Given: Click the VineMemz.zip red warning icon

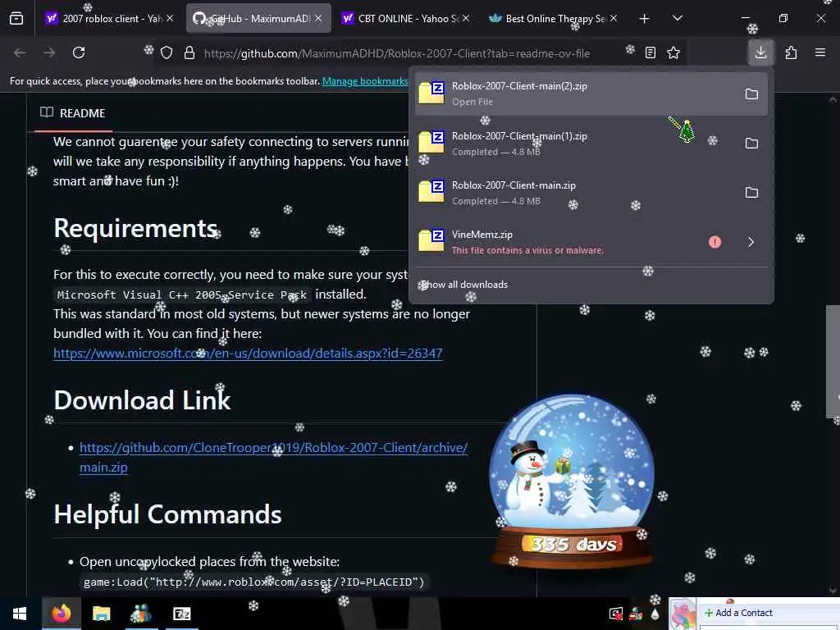Looking at the screenshot, I should pyautogui.click(x=714, y=242).
